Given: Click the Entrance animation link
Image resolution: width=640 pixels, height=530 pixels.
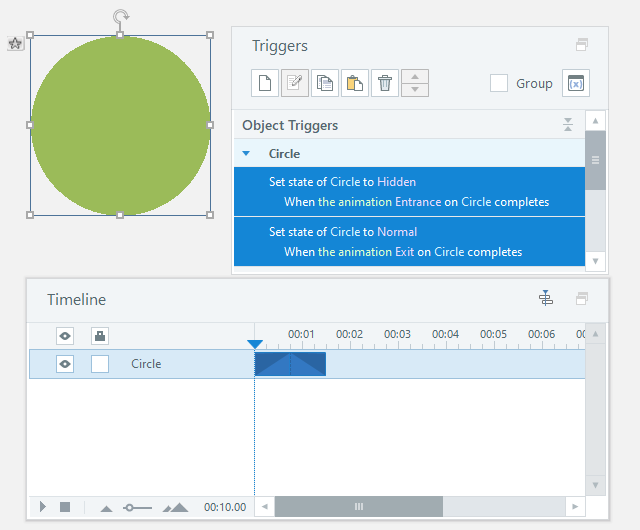Looking at the screenshot, I should coord(418,202).
